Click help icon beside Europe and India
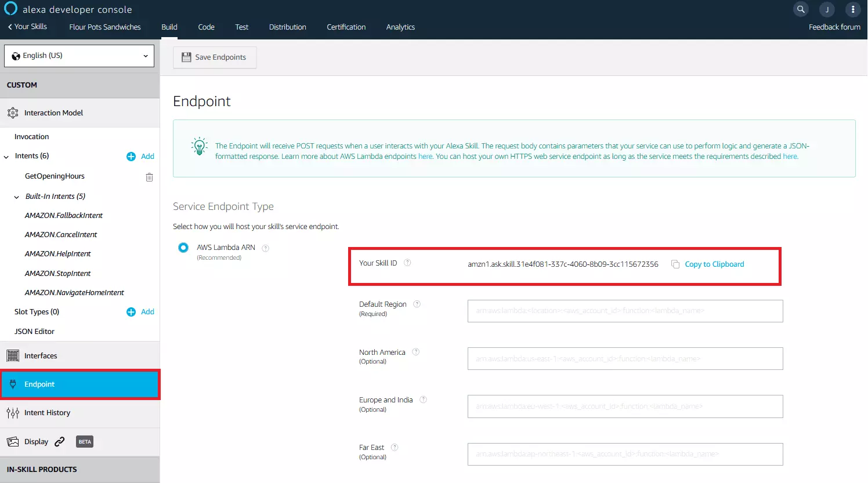868x483 pixels. click(x=423, y=400)
